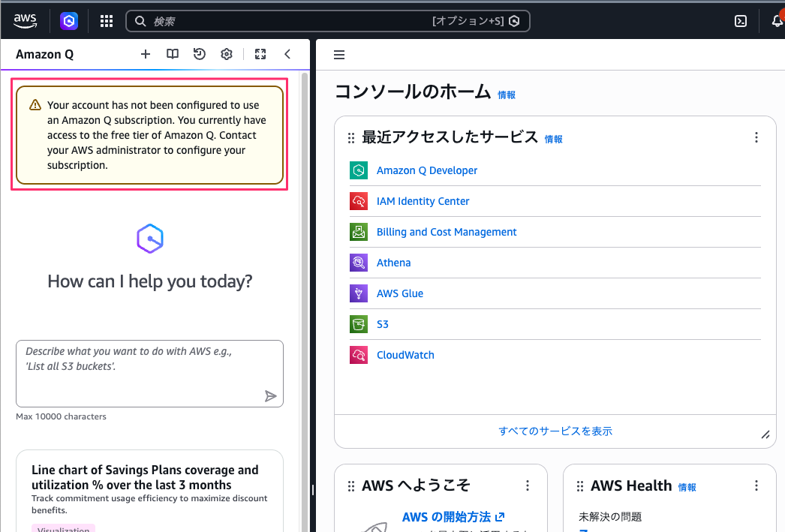Toggle the console hamburger navigation menu
This screenshot has height=532, width=785.
pyautogui.click(x=339, y=55)
